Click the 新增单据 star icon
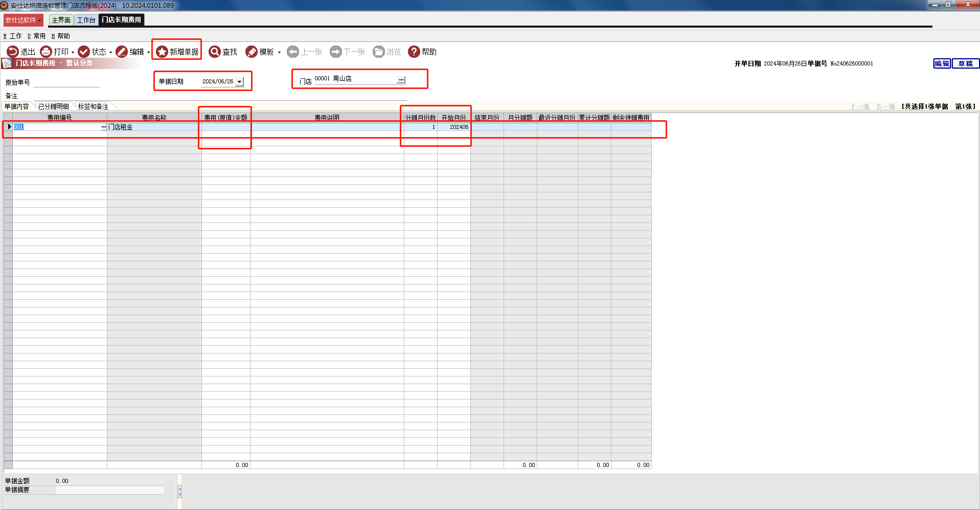The image size is (980, 510). click(x=162, y=52)
